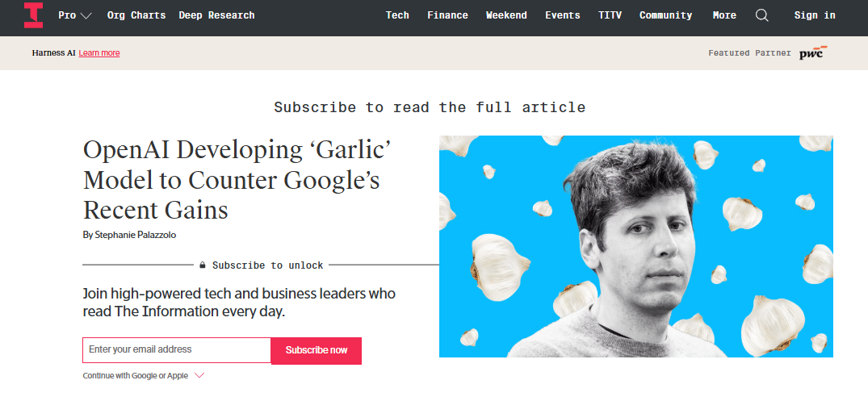The height and width of the screenshot is (397, 868).
Task: Open the Events page
Action: [563, 15]
